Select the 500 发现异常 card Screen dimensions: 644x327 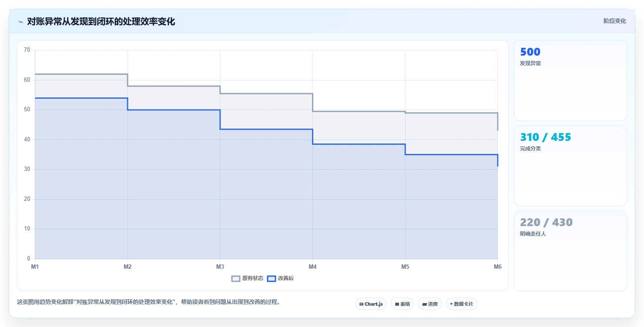[x=570, y=80]
